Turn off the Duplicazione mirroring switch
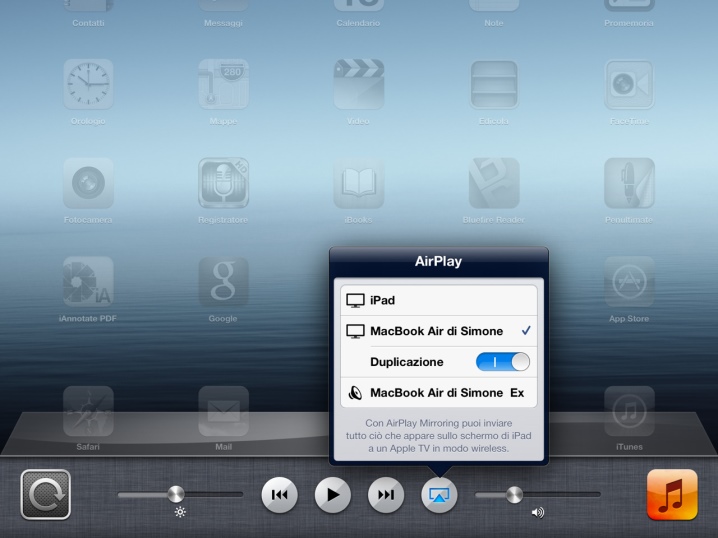The height and width of the screenshot is (538, 718). (503, 362)
